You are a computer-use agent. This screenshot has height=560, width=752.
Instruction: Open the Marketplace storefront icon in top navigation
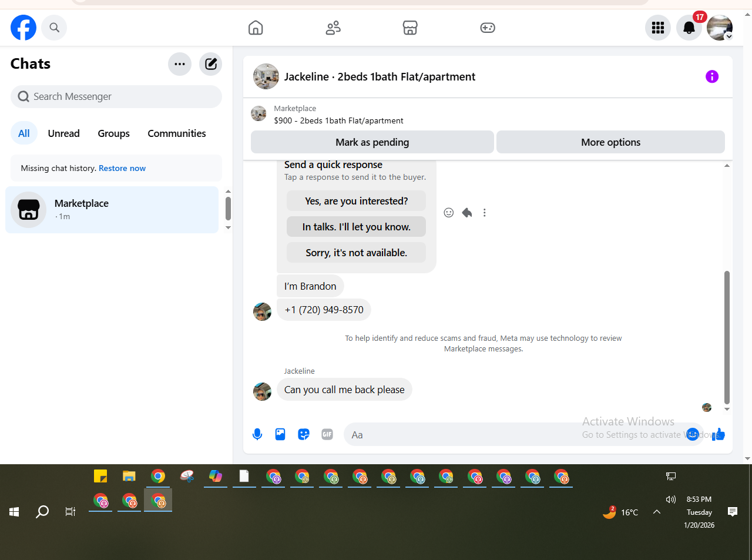[410, 28]
